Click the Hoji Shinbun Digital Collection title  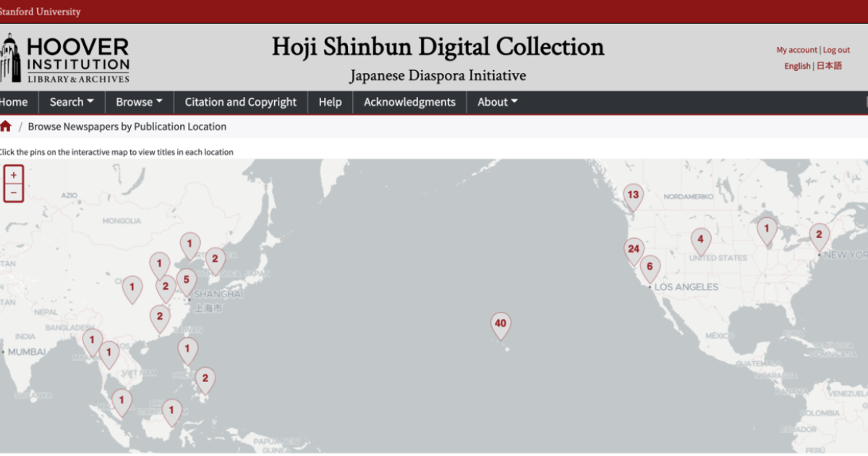[438, 47]
